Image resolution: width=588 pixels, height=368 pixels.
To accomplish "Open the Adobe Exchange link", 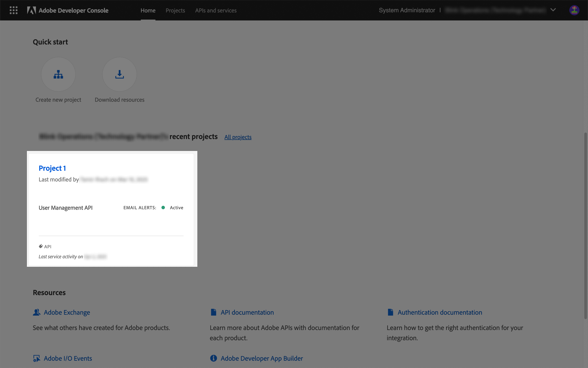I will pos(67,312).
